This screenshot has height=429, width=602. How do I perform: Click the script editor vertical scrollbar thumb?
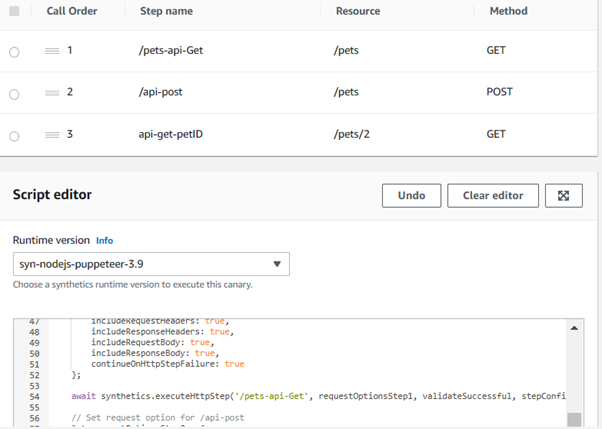pos(574,420)
